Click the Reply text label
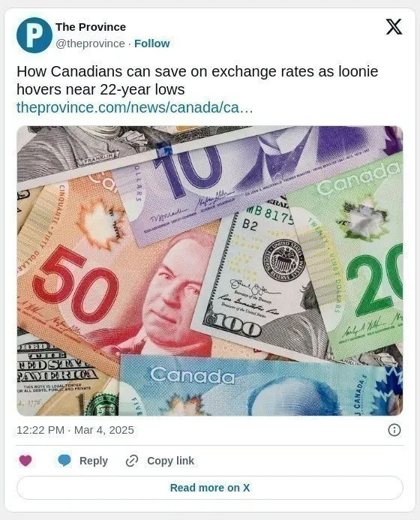 (94, 461)
